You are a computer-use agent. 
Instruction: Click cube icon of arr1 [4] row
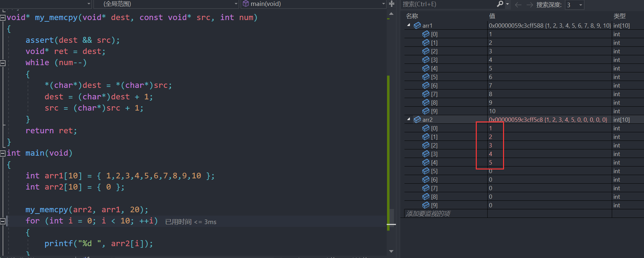426,68
